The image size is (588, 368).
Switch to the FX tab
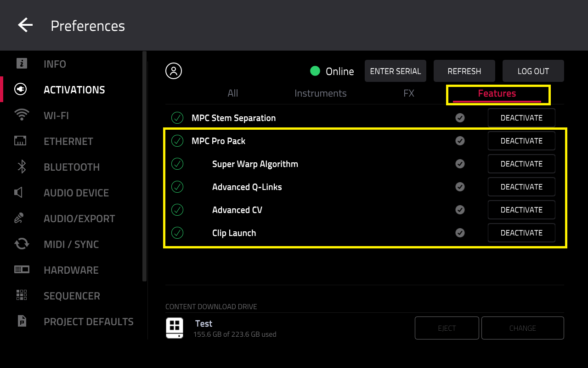pos(409,93)
